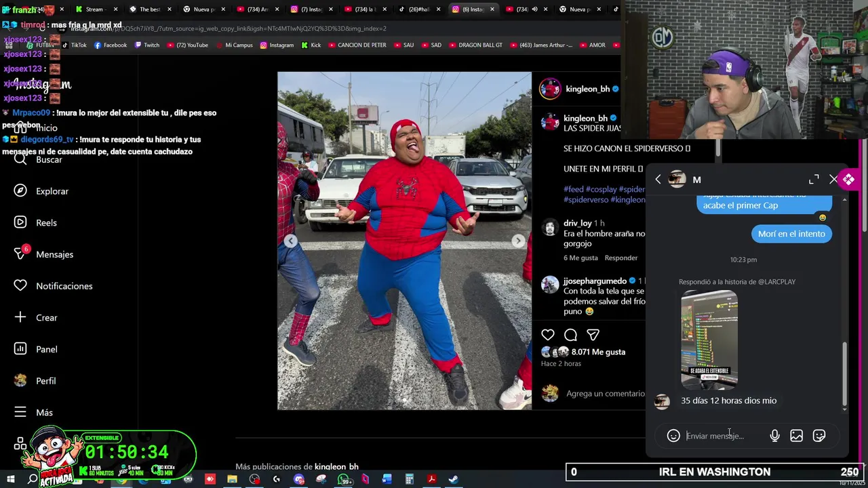868x488 pixels.
Task: Open Adobe Acrobat from taskbar
Action: [x=431, y=479]
